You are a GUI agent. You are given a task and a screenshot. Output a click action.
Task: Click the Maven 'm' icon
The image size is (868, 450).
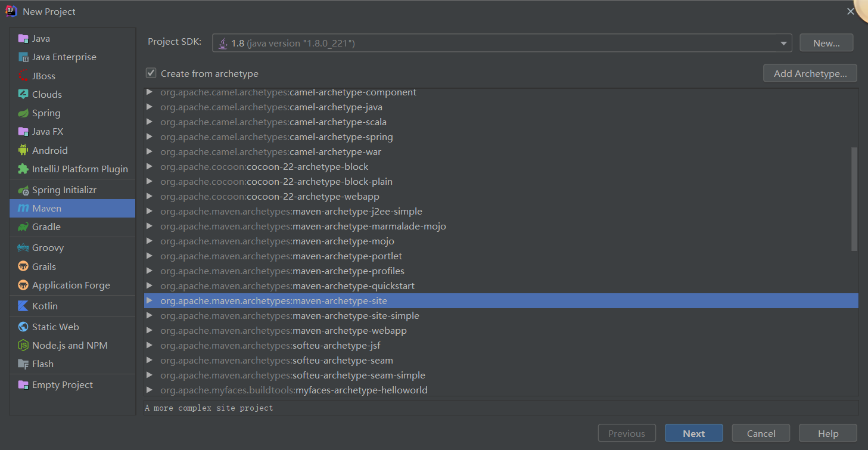point(23,209)
